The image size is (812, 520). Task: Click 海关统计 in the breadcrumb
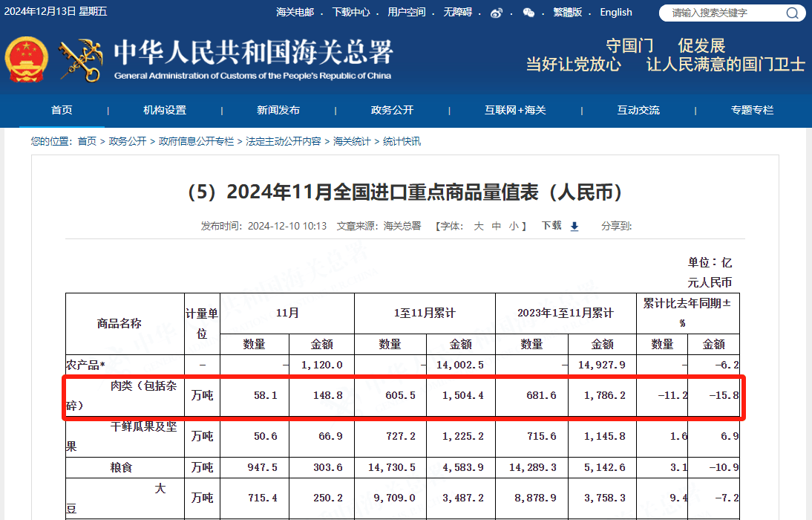[x=352, y=141]
